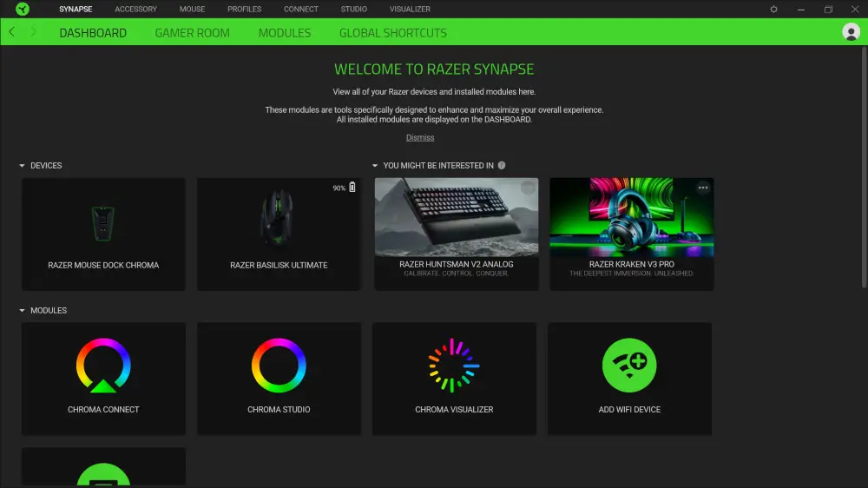868x488 pixels.
Task: Click the 90% battery percentage text
Action: pos(339,188)
